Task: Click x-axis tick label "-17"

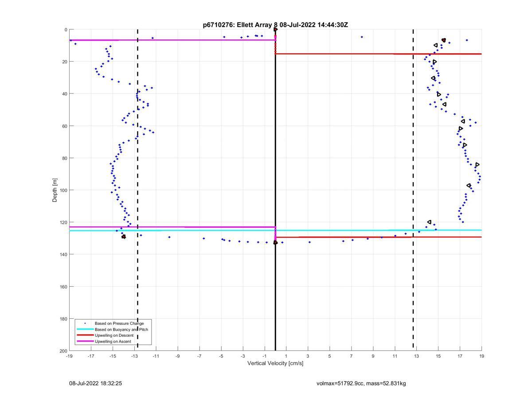Action: pyautogui.click(x=91, y=356)
